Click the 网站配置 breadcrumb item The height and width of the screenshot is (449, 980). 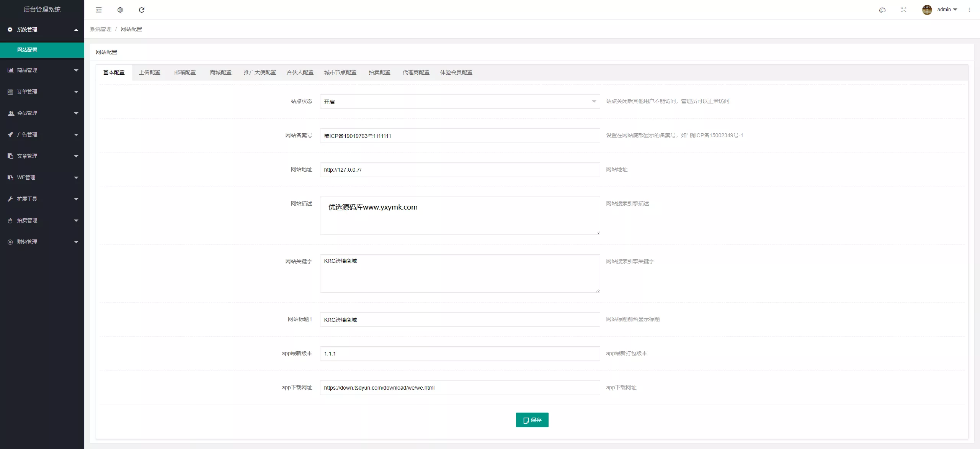point(131,29)
